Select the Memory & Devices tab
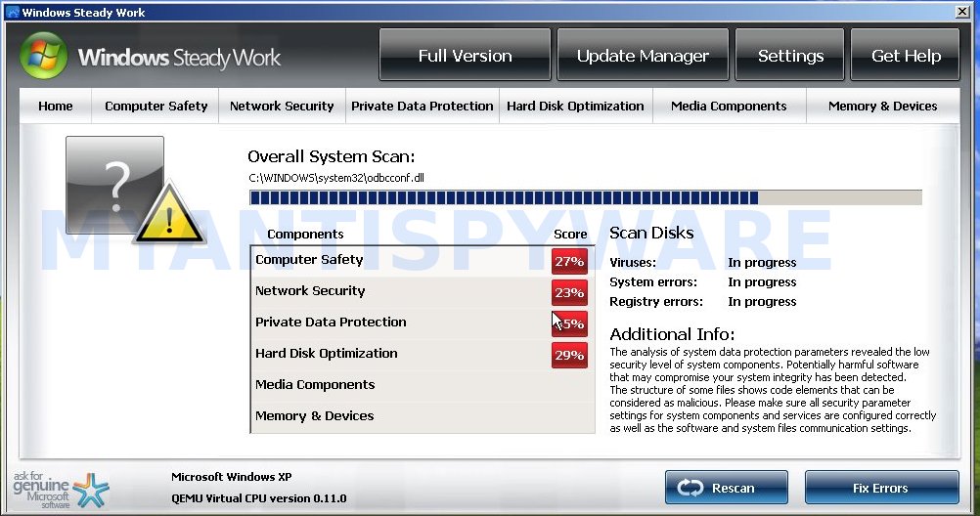The image size is (980, 516). (882, 107)
